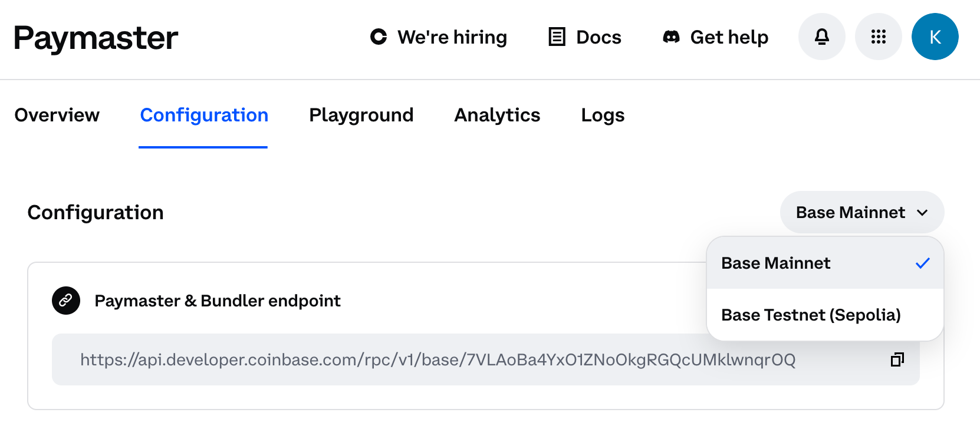Switch to the Playground tab
Image resolution: width=980 pixels, height=429 pixels.
pos(361,115)
